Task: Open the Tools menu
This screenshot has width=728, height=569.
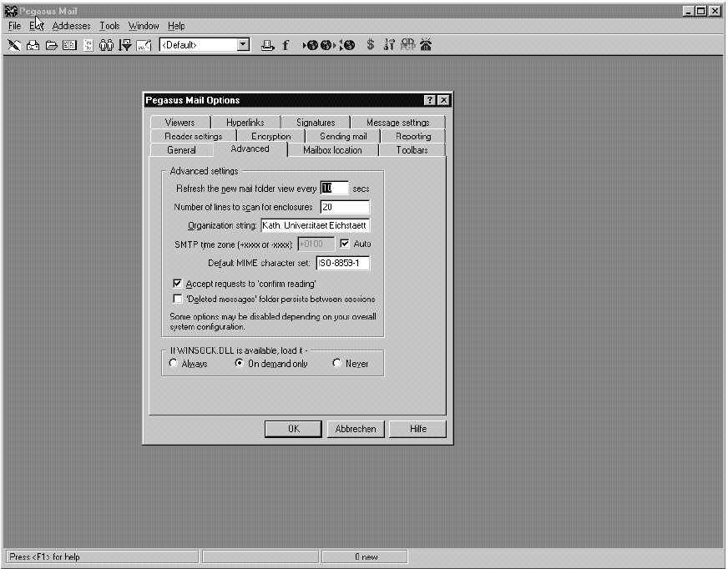Action: [109, 26]
